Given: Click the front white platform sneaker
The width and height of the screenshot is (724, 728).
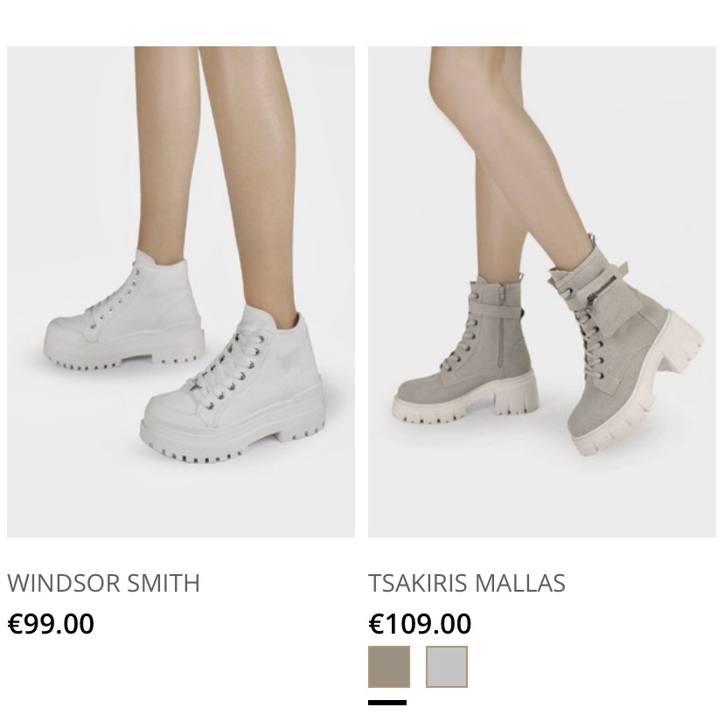Looking at the screenshot, I should [233, 385].
